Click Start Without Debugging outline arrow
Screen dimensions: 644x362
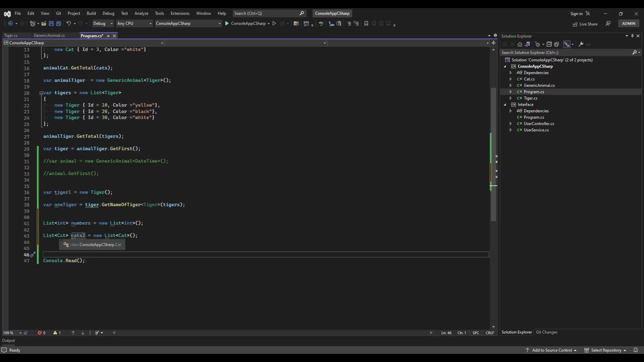[x=274, y=23]
